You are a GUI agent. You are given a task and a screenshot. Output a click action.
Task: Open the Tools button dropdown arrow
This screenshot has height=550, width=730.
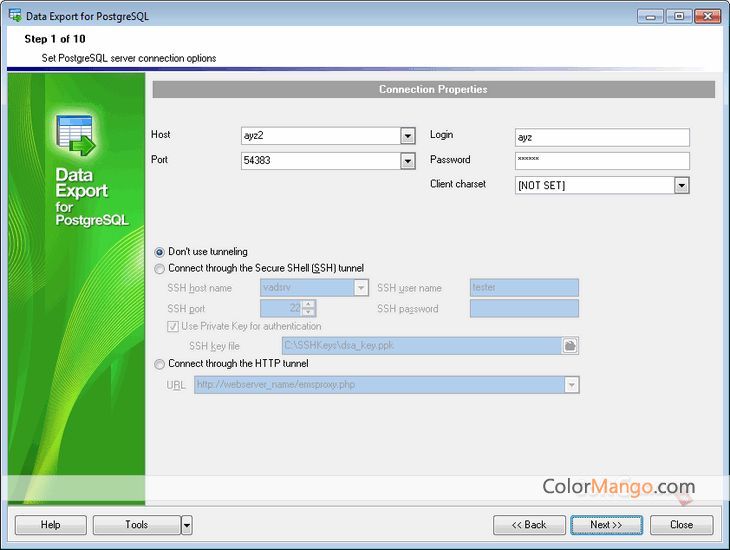187,525
